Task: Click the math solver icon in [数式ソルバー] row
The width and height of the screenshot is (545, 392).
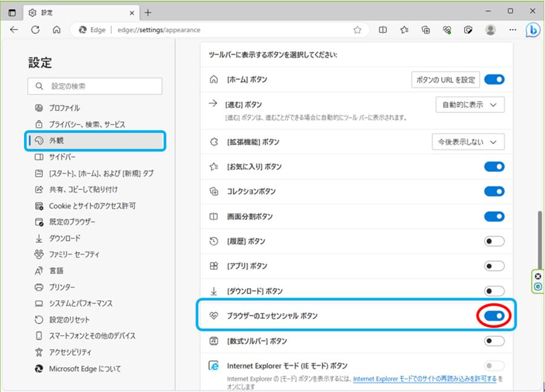Action: pyautogui.click(x=214, y=341)
